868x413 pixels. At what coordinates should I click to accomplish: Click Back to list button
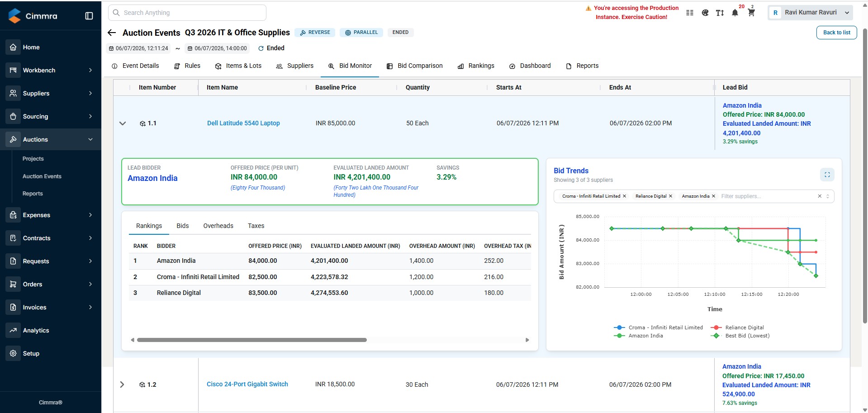tap(836, 33)
